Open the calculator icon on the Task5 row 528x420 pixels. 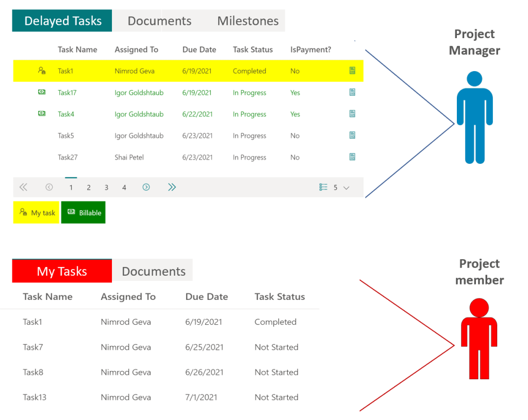[352, 136]
